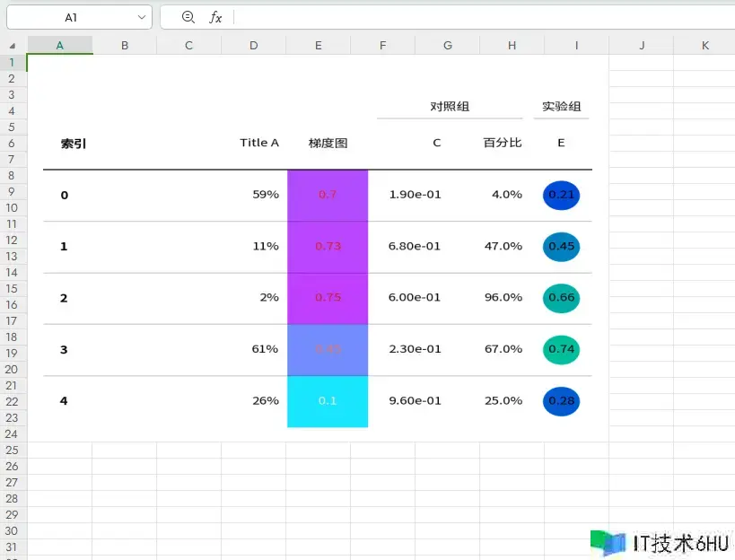Select column D header
The height and width of the screenshot is (560, 735).
point(253,45)
